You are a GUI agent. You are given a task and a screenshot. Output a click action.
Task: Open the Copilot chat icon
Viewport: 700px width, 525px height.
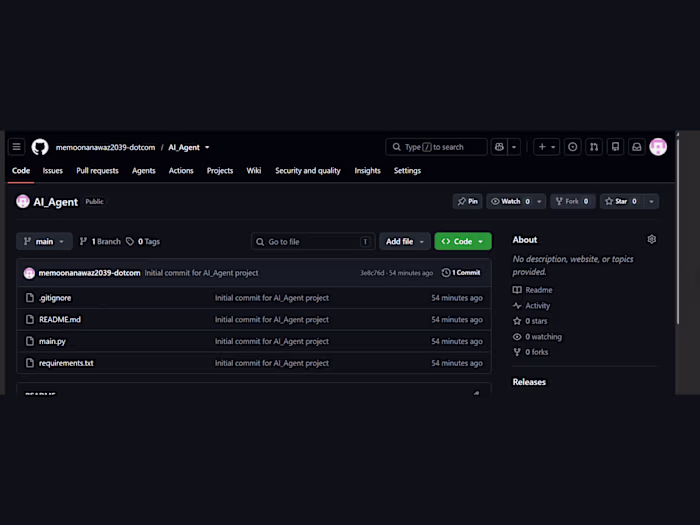pyautogui.click(x=499, y=147)
